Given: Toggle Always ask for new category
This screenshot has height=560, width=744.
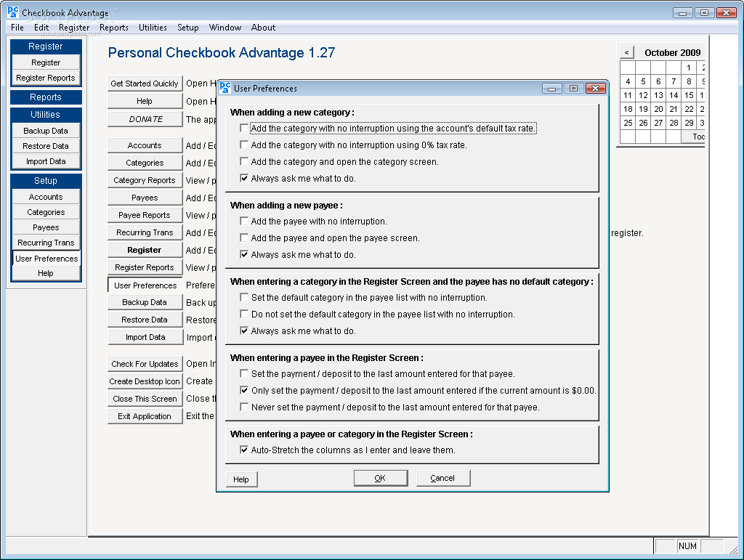Looking at the screenshot, I should pos(244,178).
